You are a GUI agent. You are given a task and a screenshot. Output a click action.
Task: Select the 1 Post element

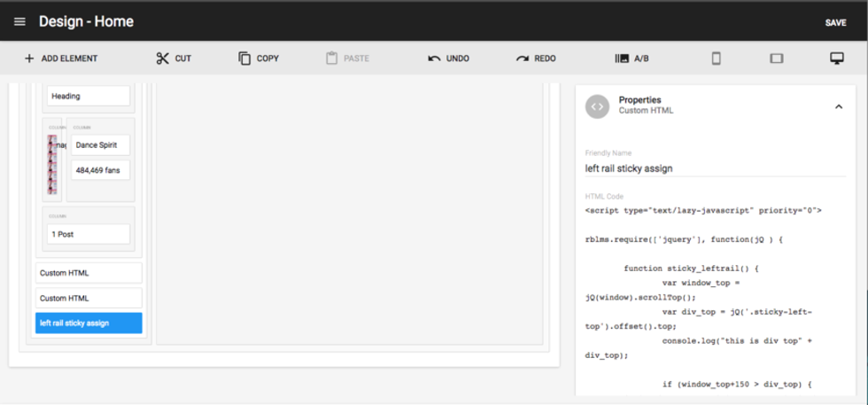tap(89, 234)
